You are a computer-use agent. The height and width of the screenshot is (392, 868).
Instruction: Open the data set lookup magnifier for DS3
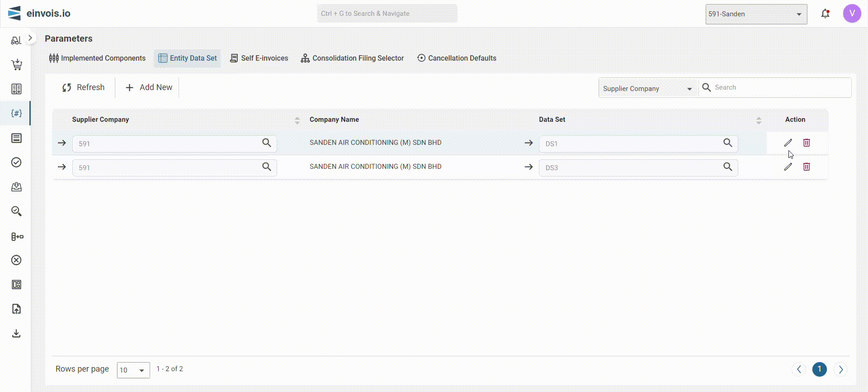[x=727, y=167]
